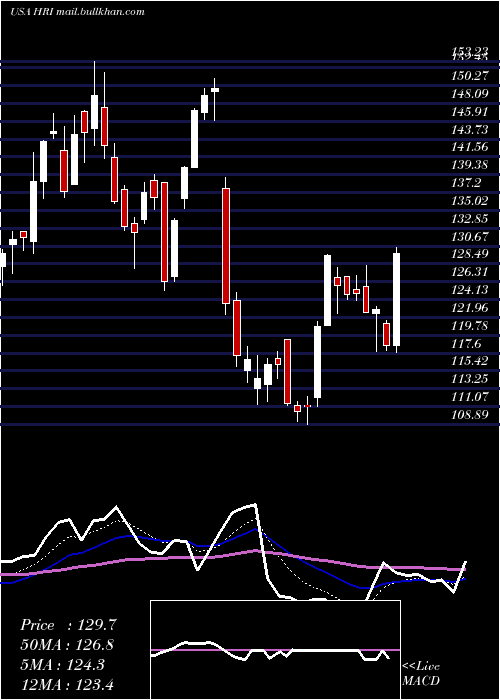Click the '5MA : 124.3' readout
Image resolution: width=500 pixels, height=700 pixels.
pyautogui.click(x=62, y=664)
